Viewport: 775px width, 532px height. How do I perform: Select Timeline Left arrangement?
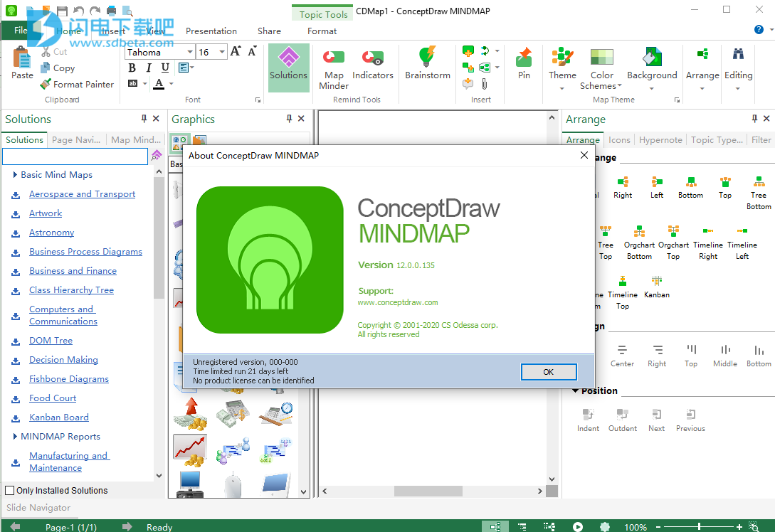742,243
